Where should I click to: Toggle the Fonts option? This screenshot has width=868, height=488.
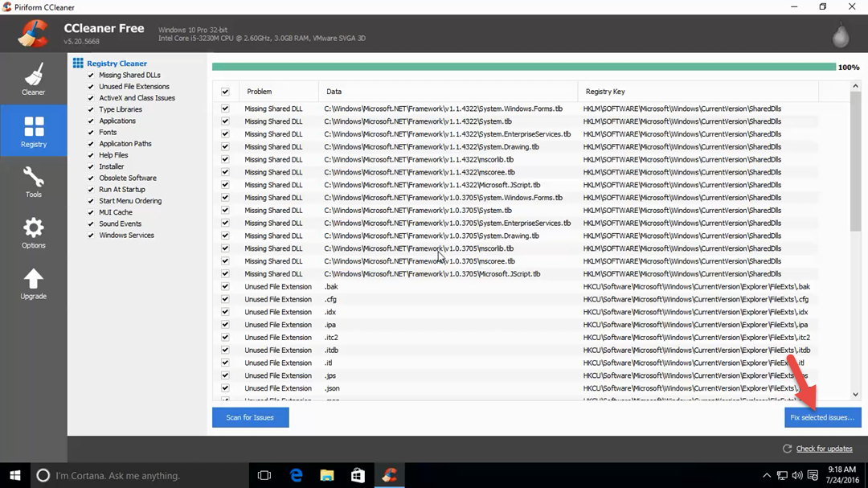(91, 133)
